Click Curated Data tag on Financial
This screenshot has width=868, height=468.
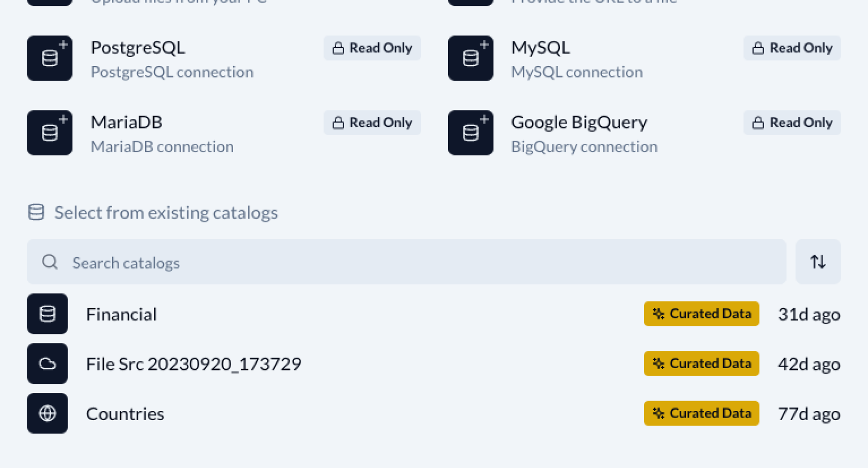coord(701,314)
